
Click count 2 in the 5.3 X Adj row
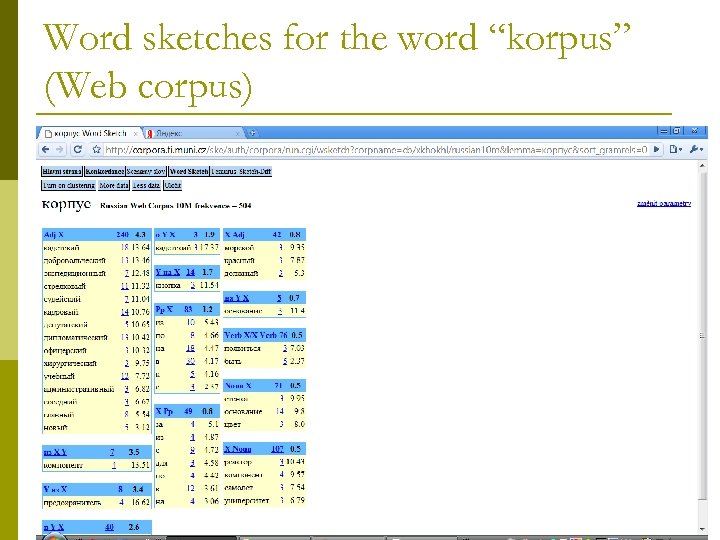click(x=281, y=273)
